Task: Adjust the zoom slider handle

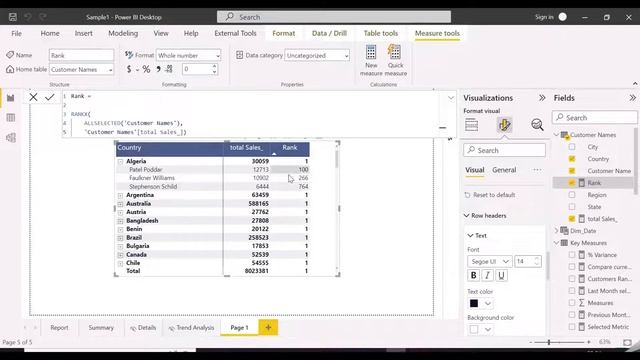Action: coord(549,342)
